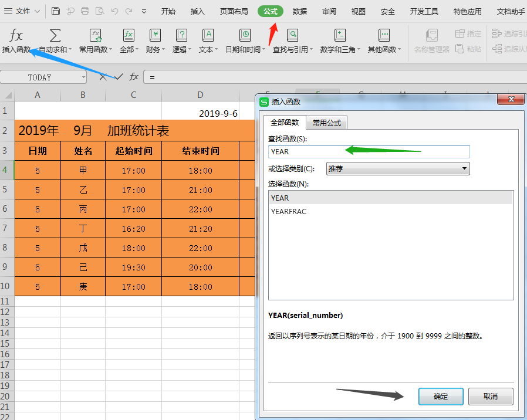Cancel formula entry with the X icon
527x420 pixels.
coord(103,77)
